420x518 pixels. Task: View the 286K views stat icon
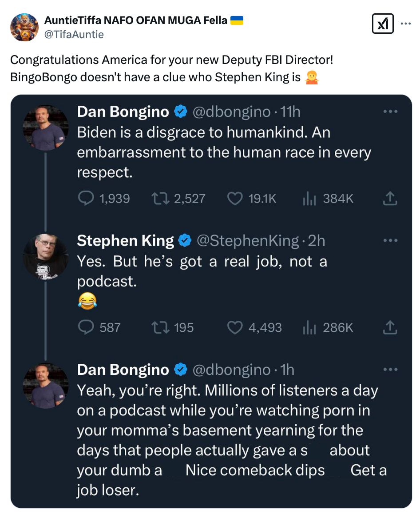coord(309,328)
